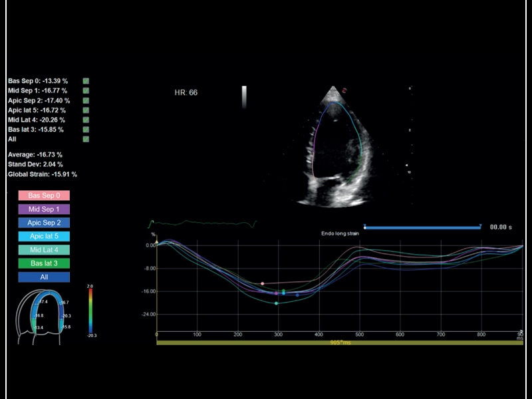Select the purple Mid Sep 1 segment button
The height and width of the screenshot is (399, 532).
coord(43,209)
